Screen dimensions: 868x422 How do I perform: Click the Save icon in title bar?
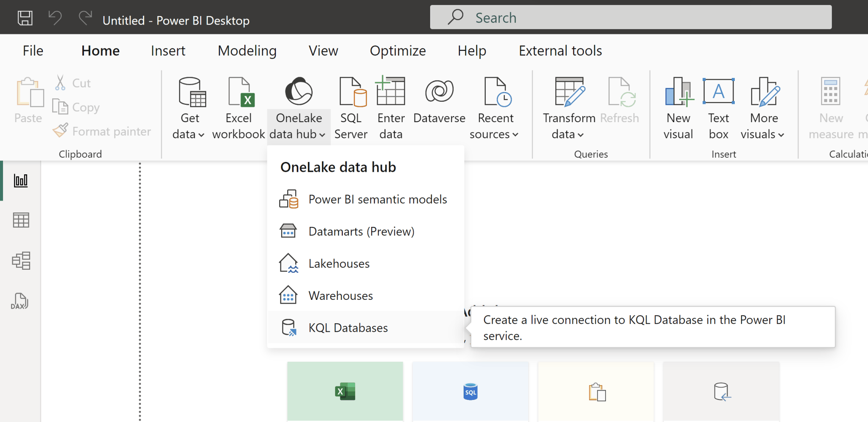pos(25,18)
